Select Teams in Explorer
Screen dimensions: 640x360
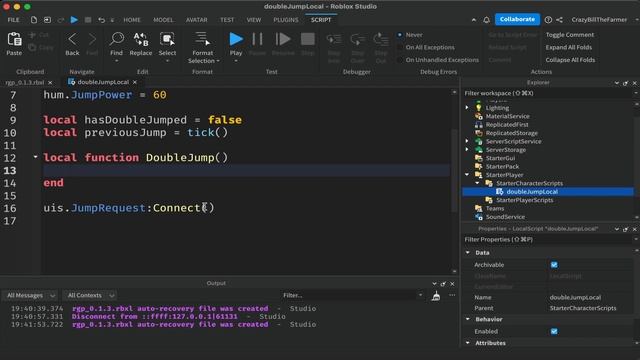[x=495, y=208]
